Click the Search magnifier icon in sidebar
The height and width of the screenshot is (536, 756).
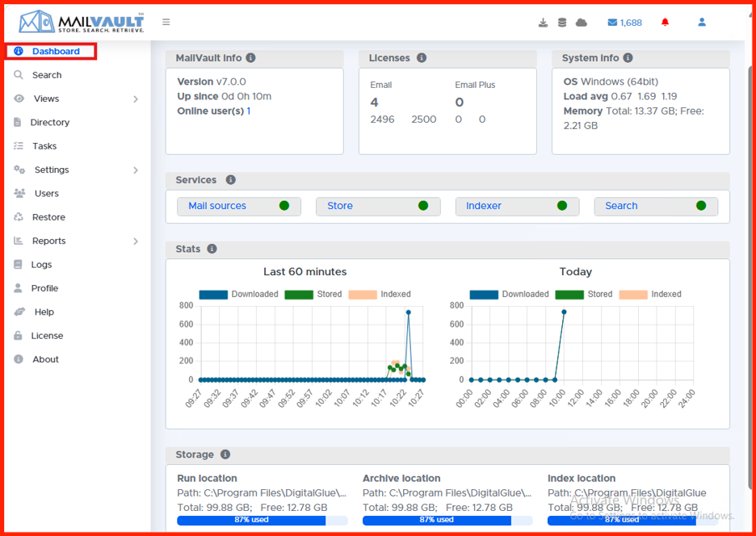19,75
